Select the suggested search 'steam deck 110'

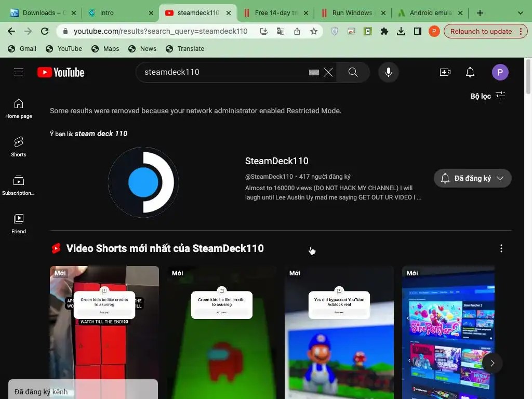(101, 134)
